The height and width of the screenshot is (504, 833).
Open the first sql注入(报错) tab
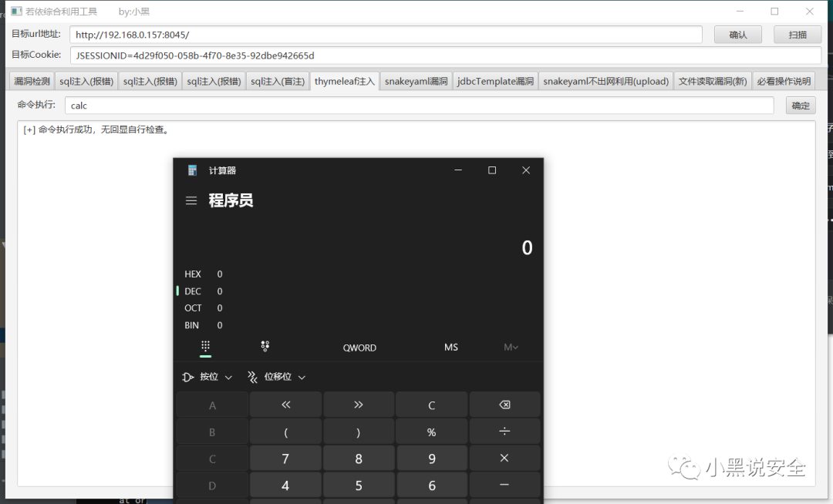pos(86,81)
